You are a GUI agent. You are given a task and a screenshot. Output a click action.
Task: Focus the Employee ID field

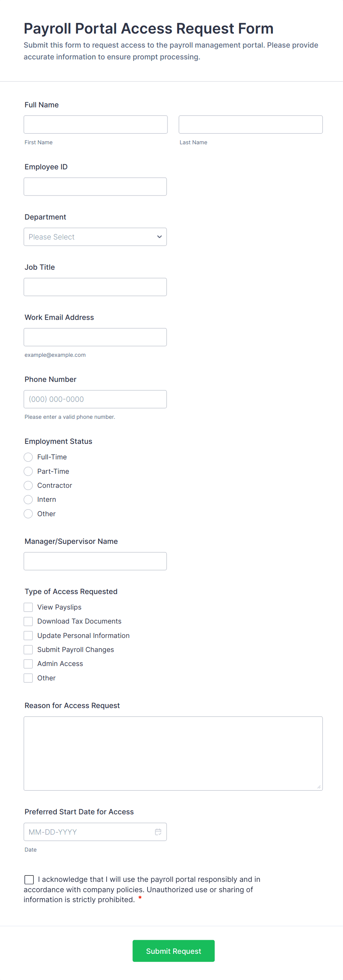coord(95,186)
